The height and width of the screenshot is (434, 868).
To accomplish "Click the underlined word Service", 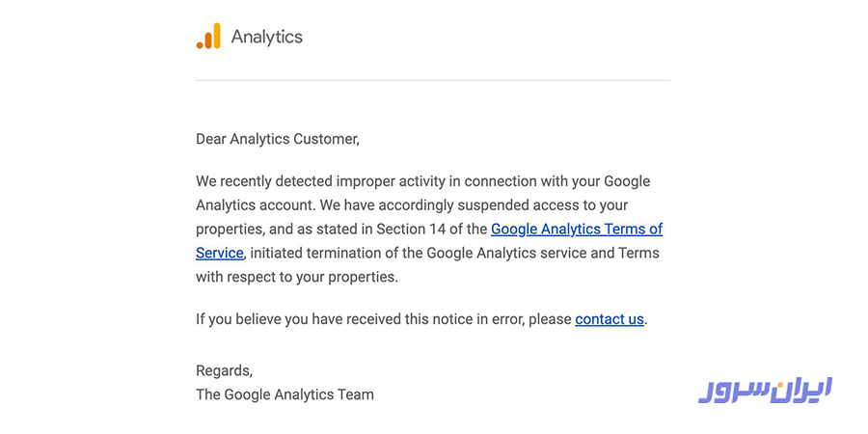I will point(220,253).
